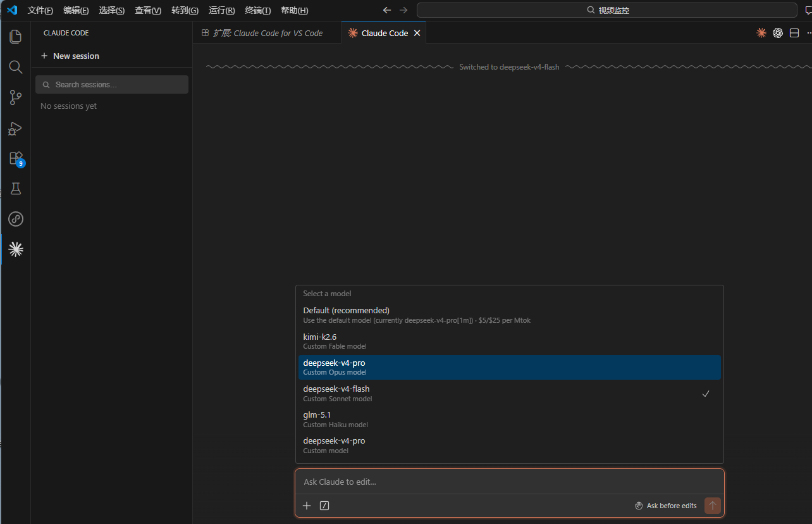Viewport: 812px width, 524px height.
Task: Select the kimi-k2.6 model
Action: pos(510,341)
